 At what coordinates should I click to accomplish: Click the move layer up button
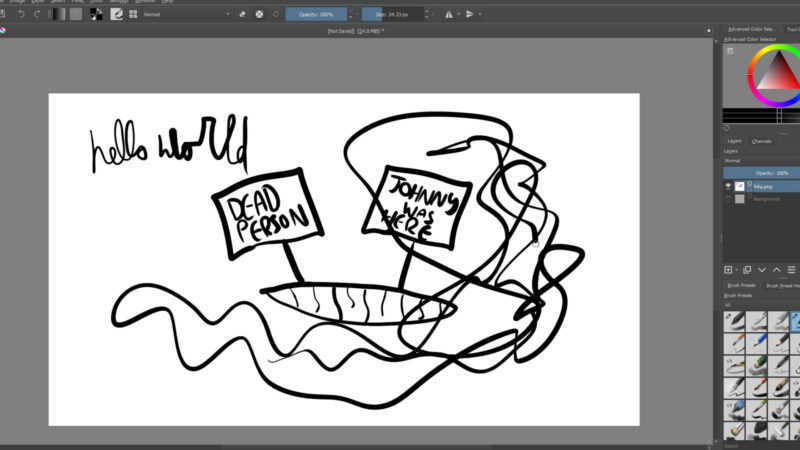coord(777,269)
